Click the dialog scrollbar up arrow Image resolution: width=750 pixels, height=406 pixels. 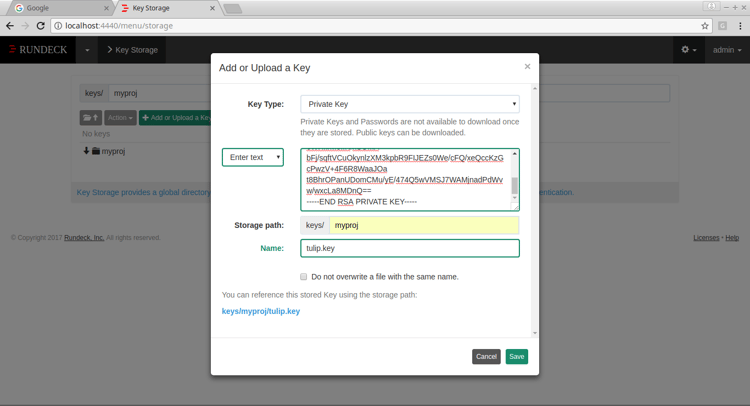pos(535,88)
